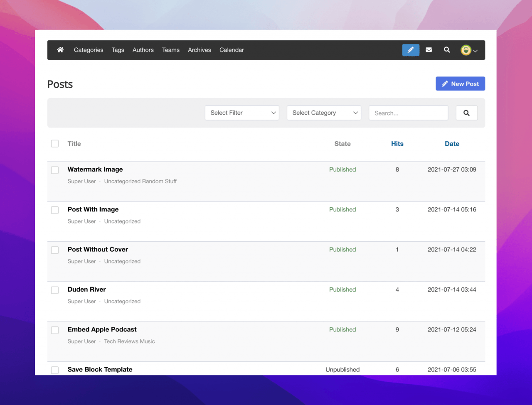Click the home icon in navbar

(60, 50)
